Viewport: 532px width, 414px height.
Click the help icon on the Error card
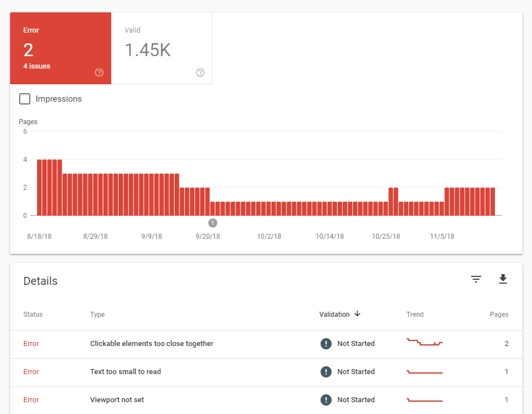99,72
